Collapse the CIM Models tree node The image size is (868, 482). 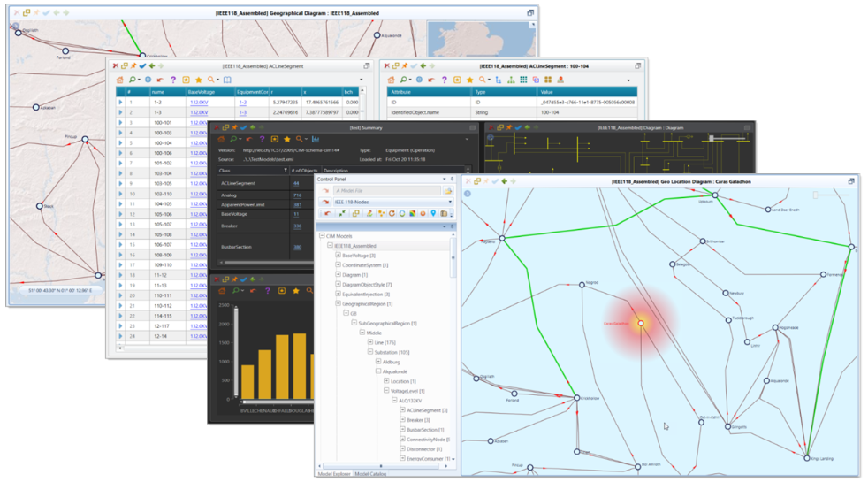click(x=321, y=236)
